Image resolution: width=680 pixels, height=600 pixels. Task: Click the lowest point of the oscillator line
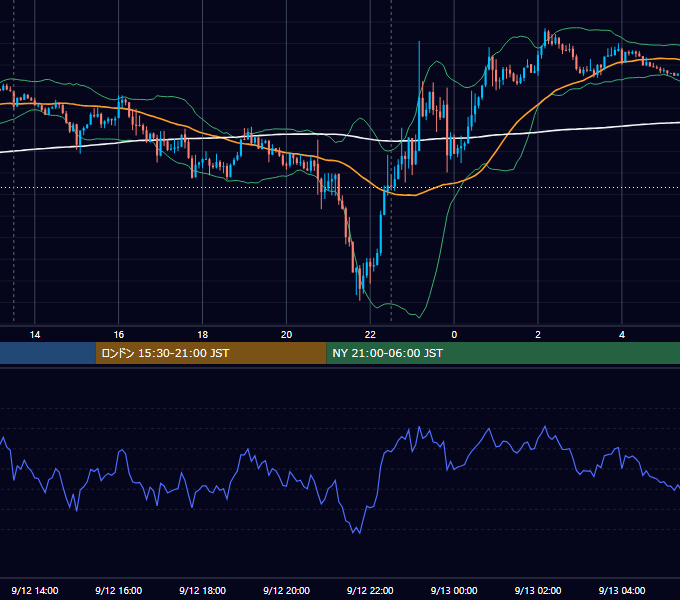pyautogui.click(x=359, y=533)
